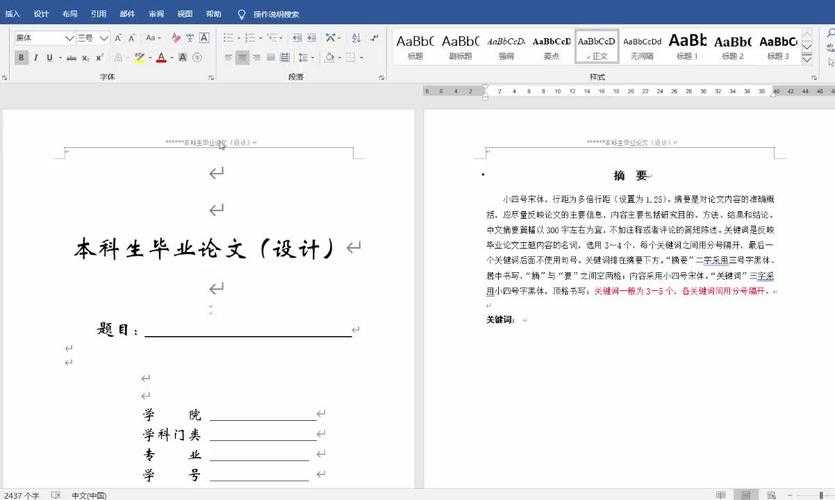The width and height of the screenshot is (835, 500).
Task: Open the 视图 ribbon tab
Action: click(185, 14)
